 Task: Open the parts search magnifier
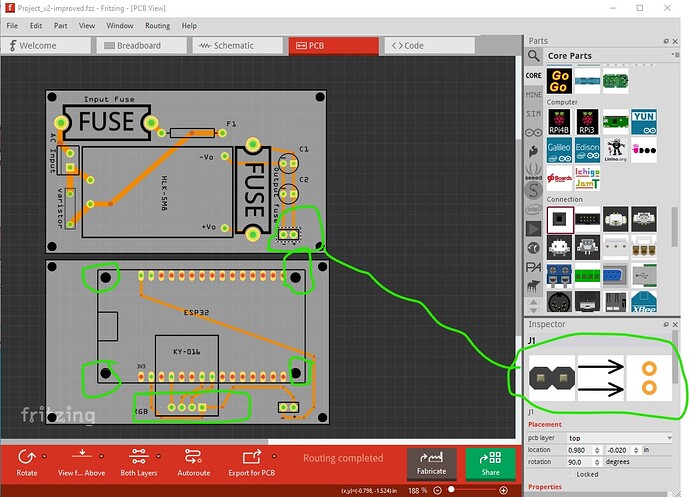(x=533, y=56)
